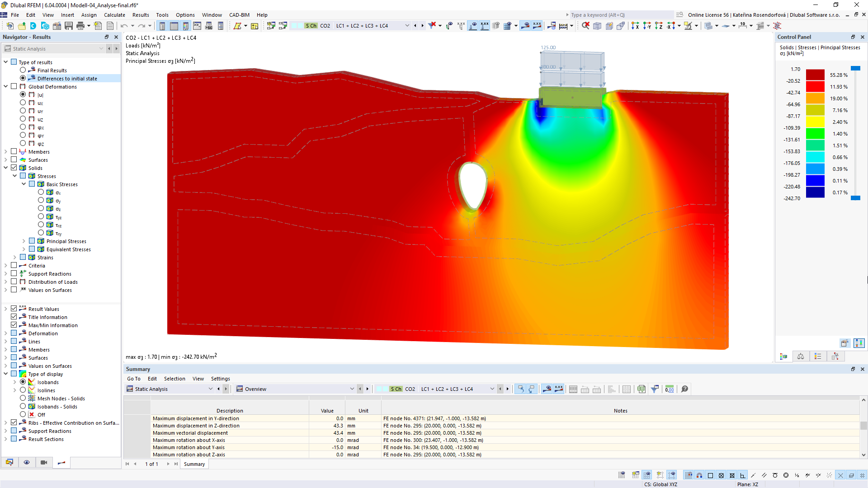Image resolution: width=868 pixels, height=488 pixels.
Task: Click the filter/export table icon in summary
Action: [x=656, y=389]
